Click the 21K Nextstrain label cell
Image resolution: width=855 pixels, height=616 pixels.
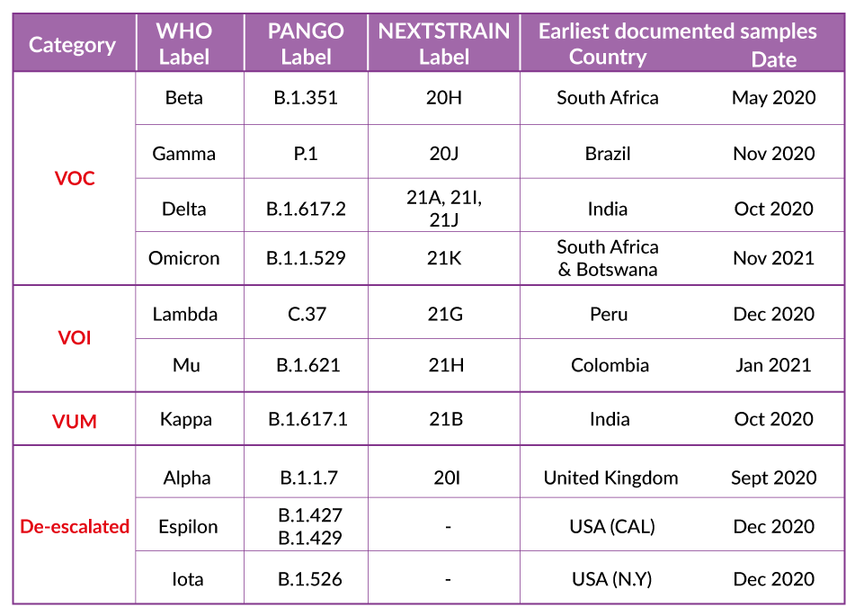(444, 257)
